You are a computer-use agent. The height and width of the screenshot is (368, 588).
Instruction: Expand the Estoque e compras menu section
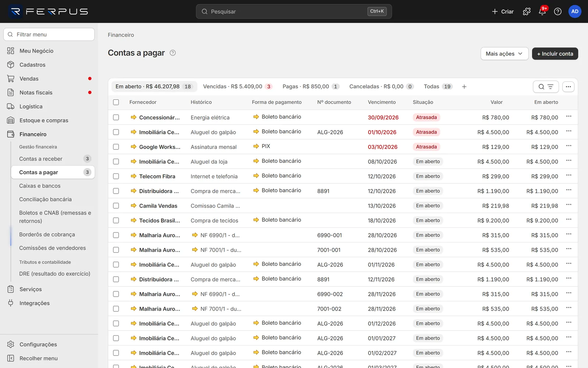(x=49, y=120)
